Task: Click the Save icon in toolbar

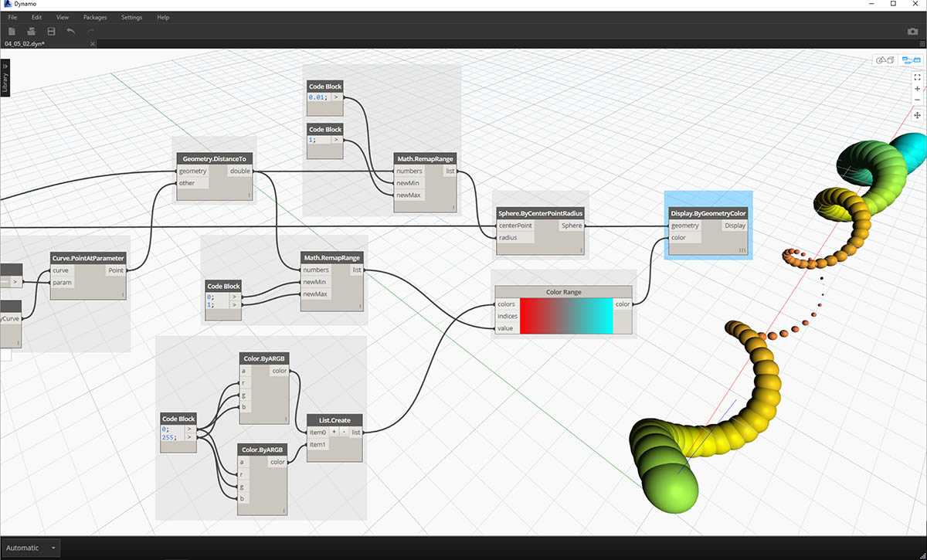Action: point(51,32)
